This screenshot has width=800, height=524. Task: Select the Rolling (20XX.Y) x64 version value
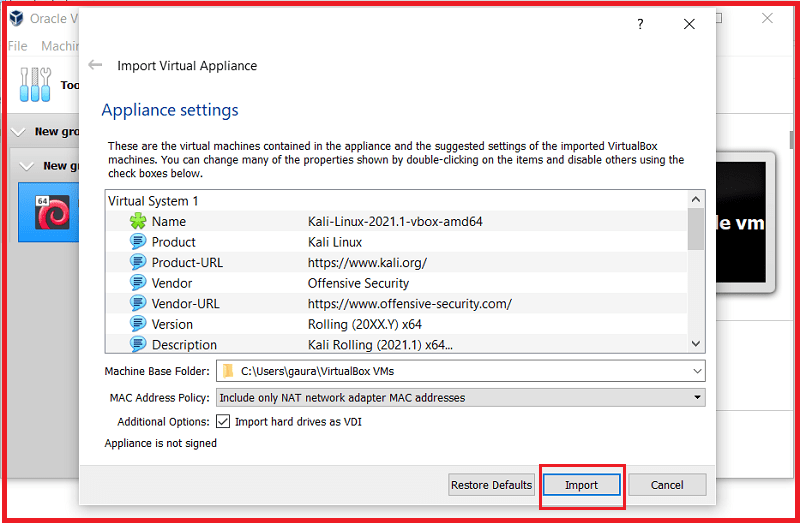pyautogui.click(x=365, y=324)
